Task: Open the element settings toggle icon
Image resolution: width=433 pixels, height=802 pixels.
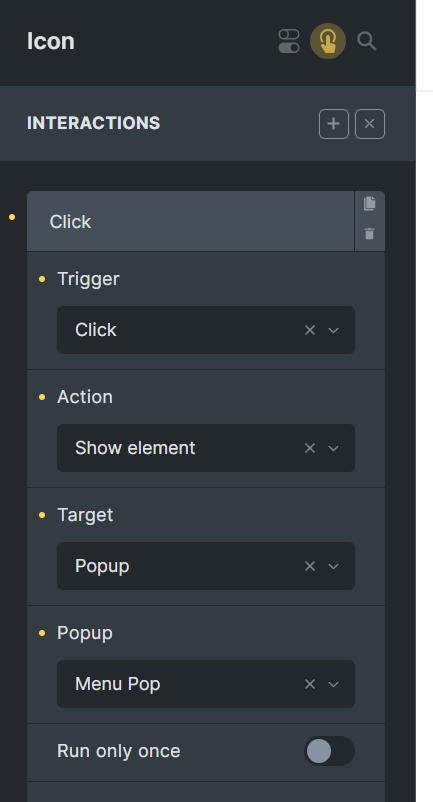Action: 289,41
